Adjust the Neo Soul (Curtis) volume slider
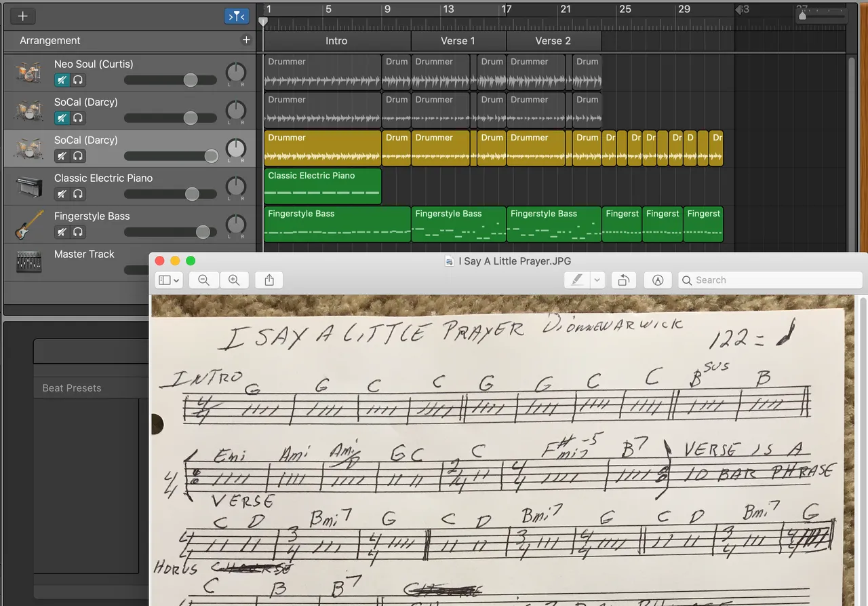The image size is (868, 606). tap(170, 80)
